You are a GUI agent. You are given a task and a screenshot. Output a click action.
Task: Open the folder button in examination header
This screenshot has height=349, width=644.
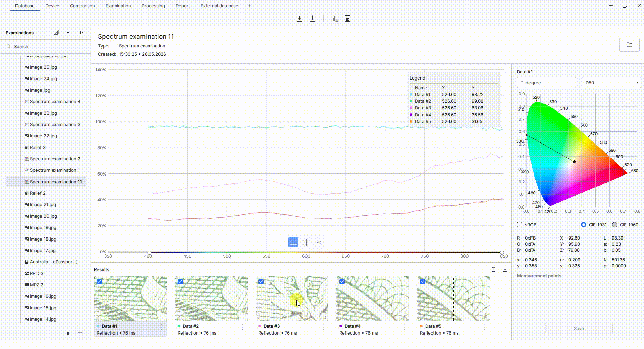pos(629,45)
